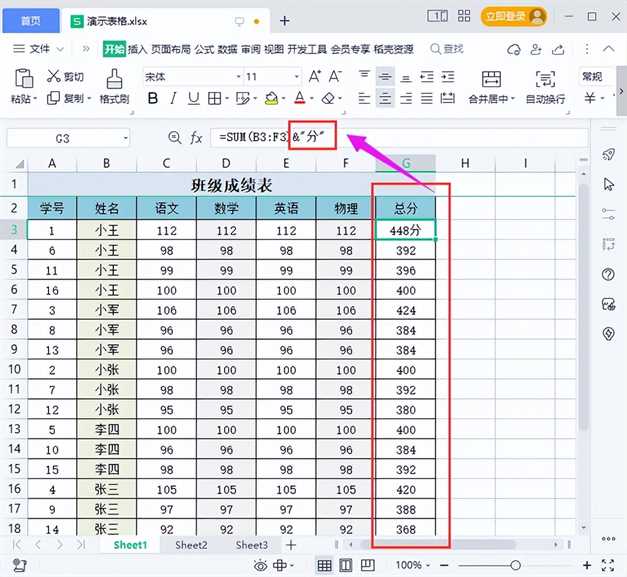Click the fill color bucket icon
The width and height of the screenshot is (627, 577).
coord(270,98)
